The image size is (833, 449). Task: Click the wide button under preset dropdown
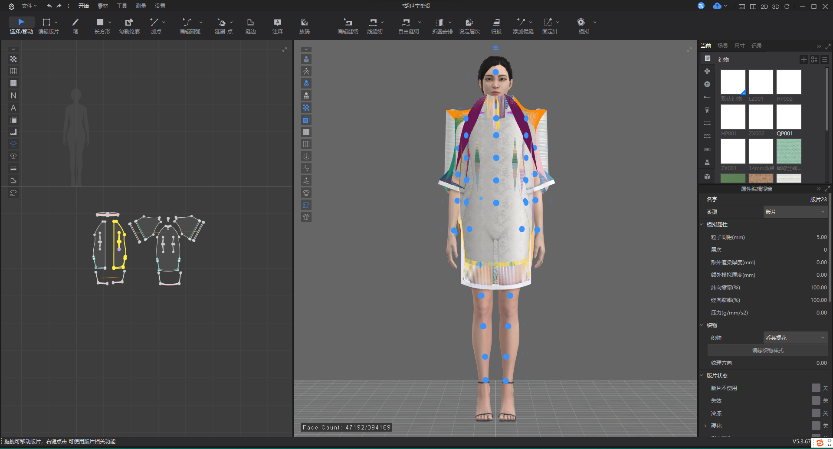coord(767,350)
